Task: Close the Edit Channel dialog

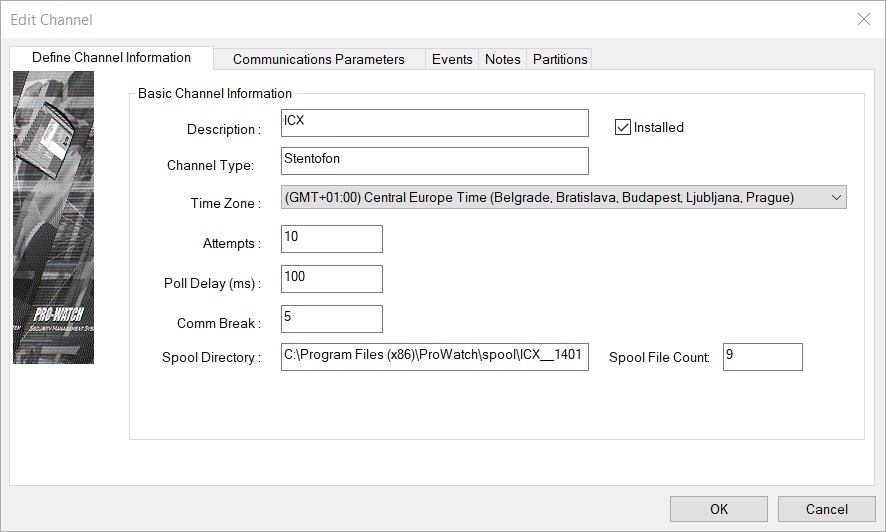Action: point(864,19)
